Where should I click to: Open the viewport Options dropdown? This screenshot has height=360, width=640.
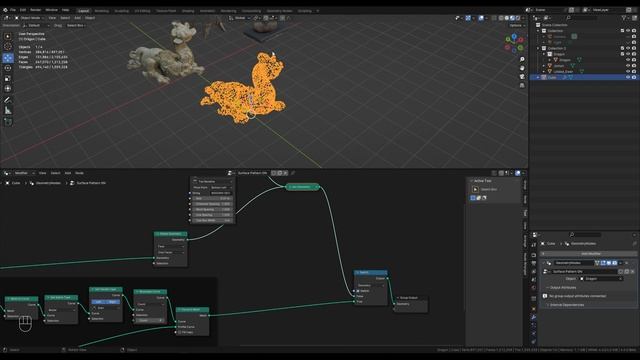[517, 25]
